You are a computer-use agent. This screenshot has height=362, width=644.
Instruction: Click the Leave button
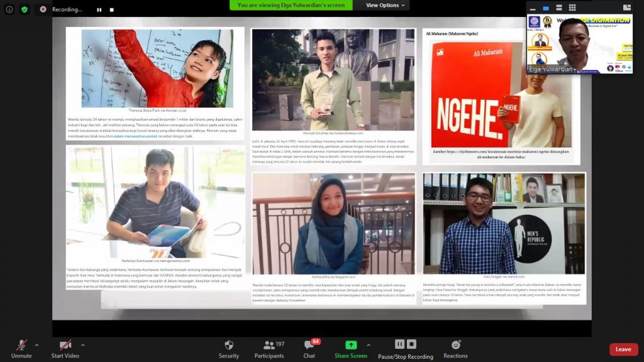coord(623,349)
